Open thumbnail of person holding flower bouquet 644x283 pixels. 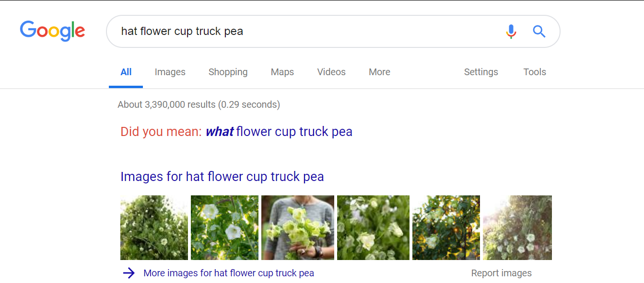[298, 227]
